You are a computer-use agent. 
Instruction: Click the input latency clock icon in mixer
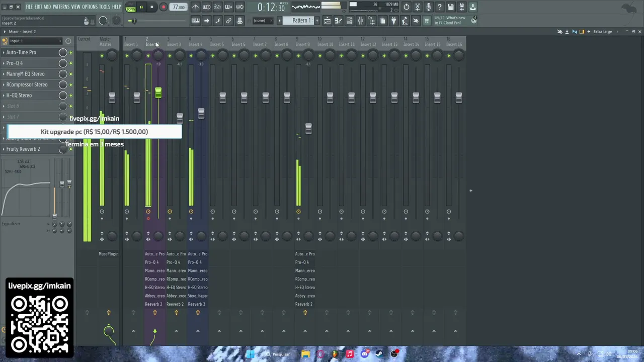click(68, 41)
